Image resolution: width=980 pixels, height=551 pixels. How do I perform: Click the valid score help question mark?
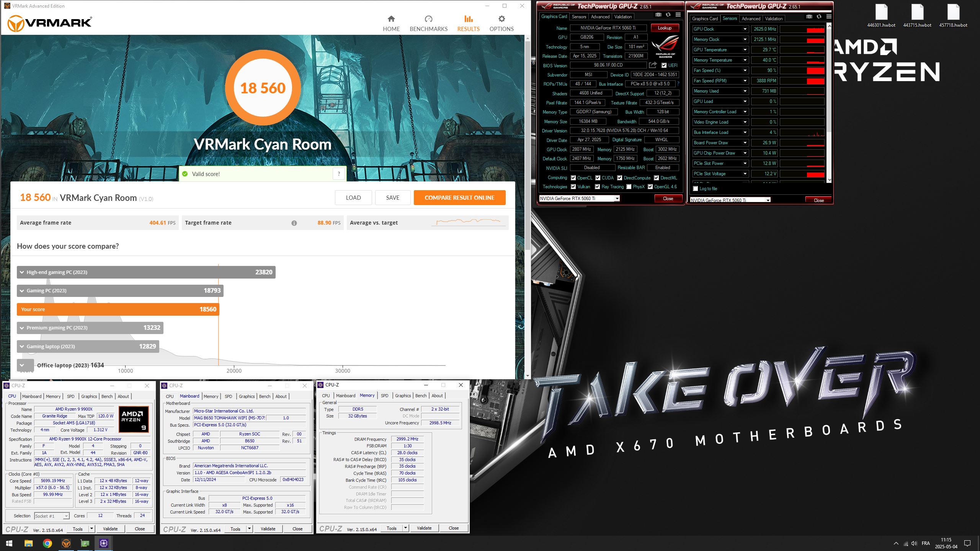click(339, 174)
